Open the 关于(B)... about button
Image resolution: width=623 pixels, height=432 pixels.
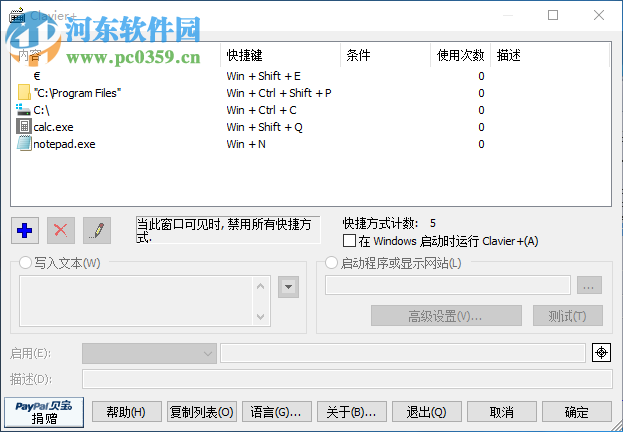pyautogui.click(x=352, y=412)
